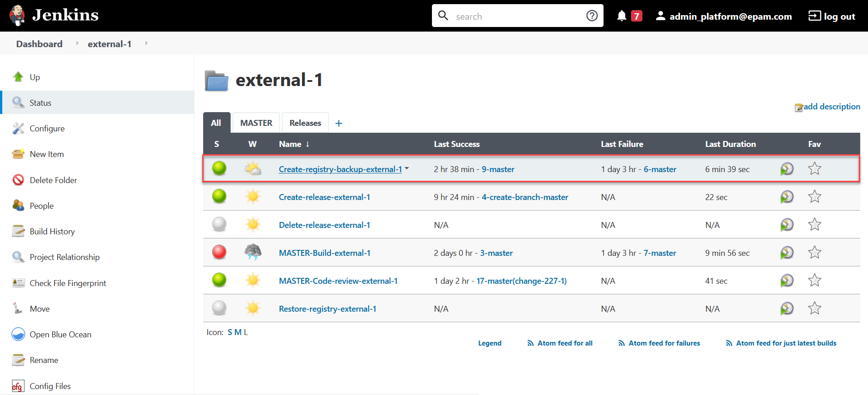Click into the search field
This screenshot has width=868, height=395.
click(x=517, y=16)
